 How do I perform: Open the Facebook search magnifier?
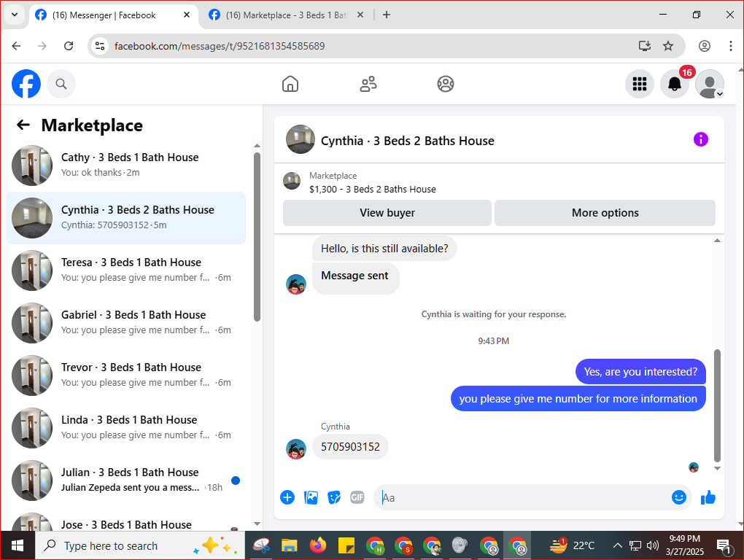click(x=61, y=84)
